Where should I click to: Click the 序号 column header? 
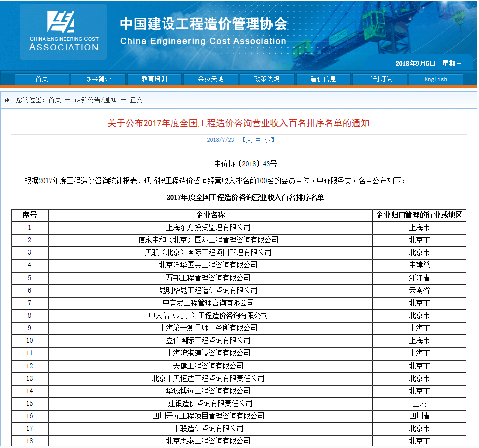[x=29, y=215]
